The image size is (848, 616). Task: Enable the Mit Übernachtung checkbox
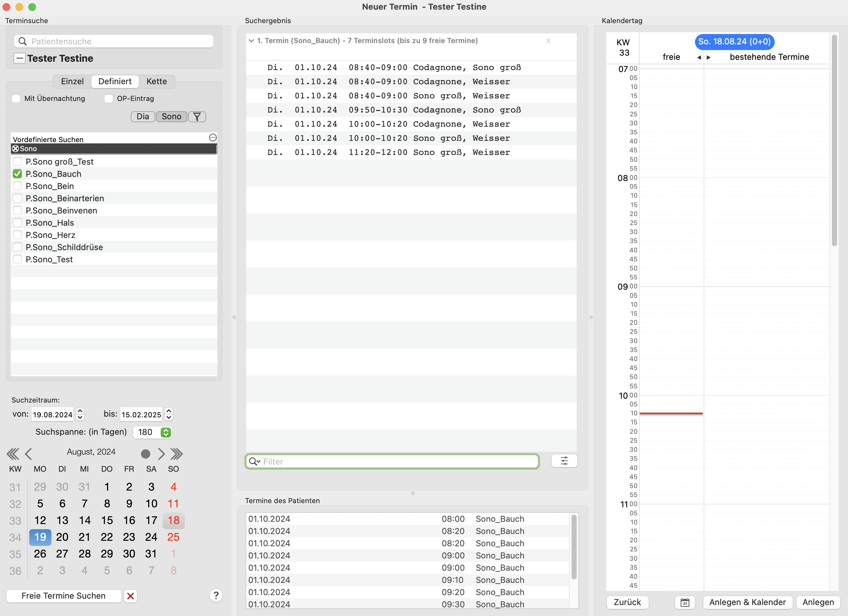point(16,98)
